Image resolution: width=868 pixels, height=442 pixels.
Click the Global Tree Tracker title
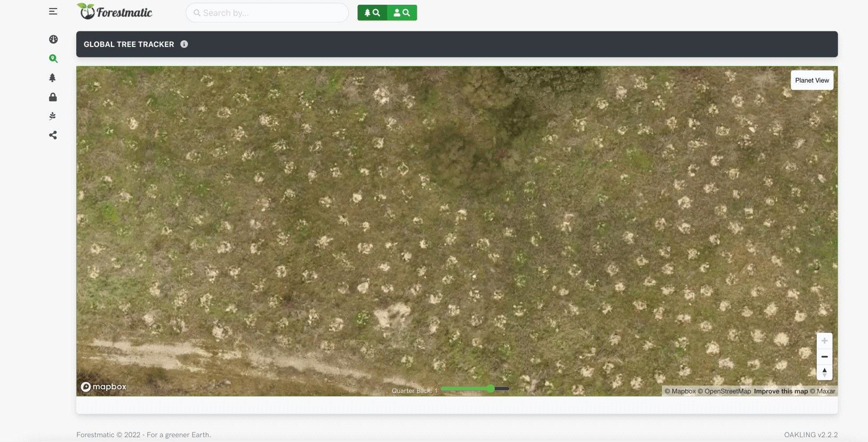click(x=129, y=44)
